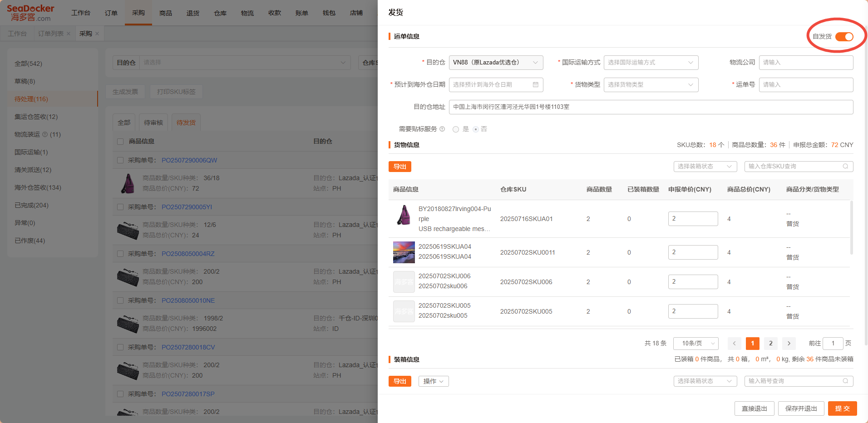The width and height of the screenshot is (868, 423).
Task: Open calendar icon for 预计到海外仓日期
Action: click(535, 85)
